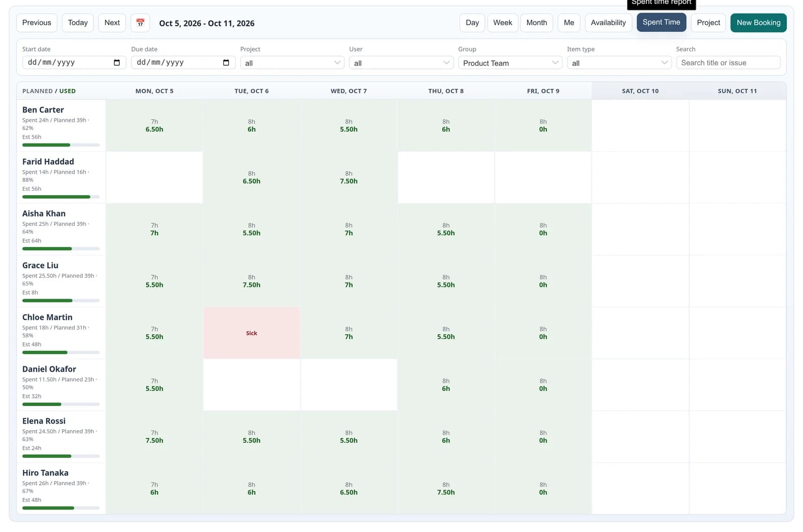Focus the Search title or issue field

click(728, 63)
